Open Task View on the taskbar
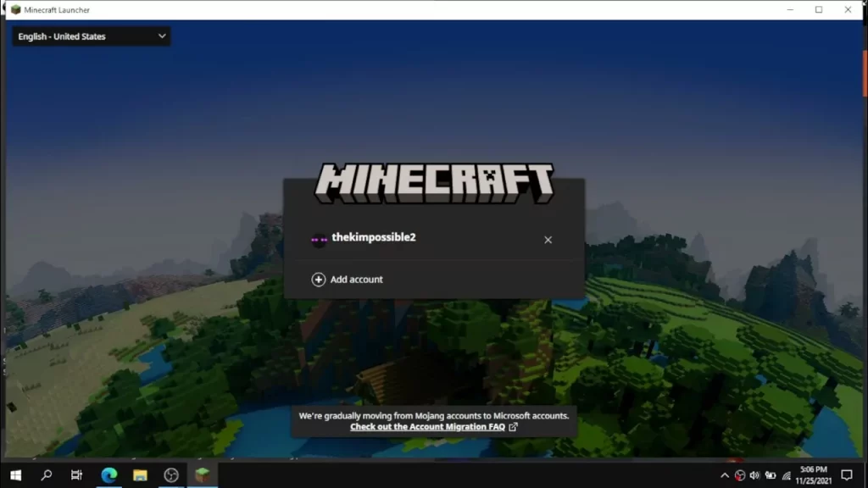The height and width of the screenshot is (488, 868). [76, 474]
